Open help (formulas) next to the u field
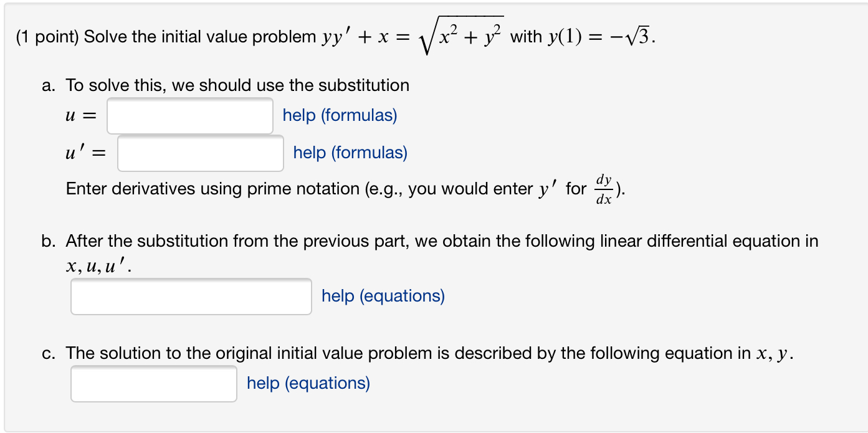Screen dimensions: 868x433 [x=340, y=115]
